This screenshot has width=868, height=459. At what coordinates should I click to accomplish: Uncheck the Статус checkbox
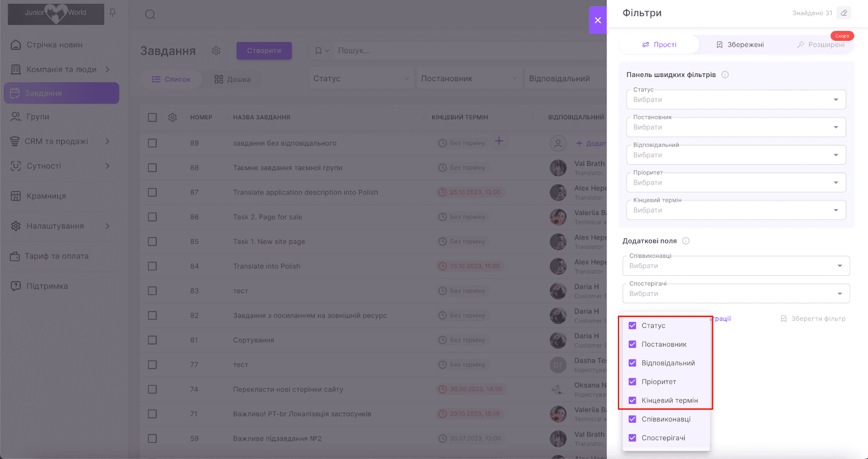(633, 326)
